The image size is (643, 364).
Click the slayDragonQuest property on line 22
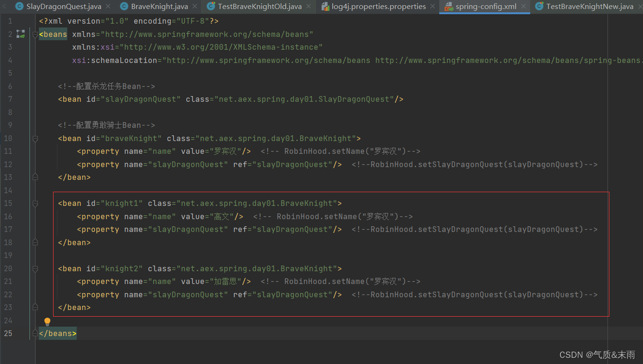click(209, 295)
